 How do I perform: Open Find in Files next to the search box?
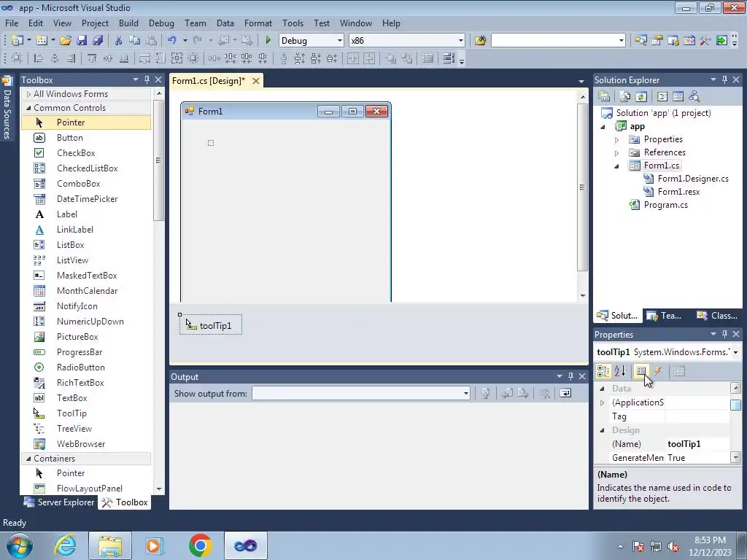click(480, 41)
